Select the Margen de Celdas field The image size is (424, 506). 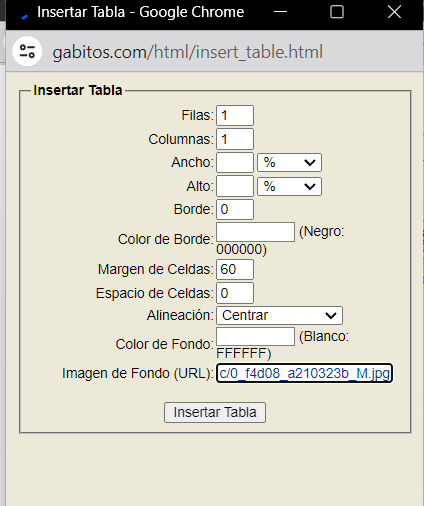click(235, 269)
